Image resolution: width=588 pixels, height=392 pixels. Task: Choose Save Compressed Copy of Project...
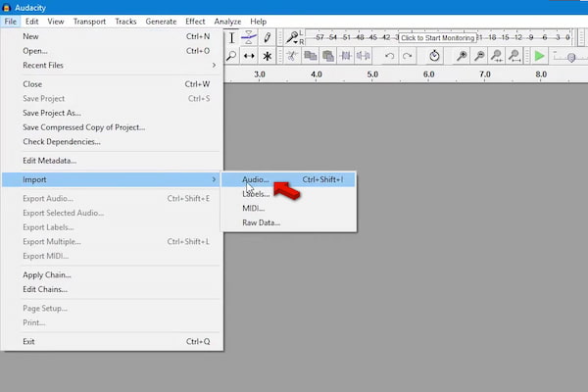coord(112,127)
